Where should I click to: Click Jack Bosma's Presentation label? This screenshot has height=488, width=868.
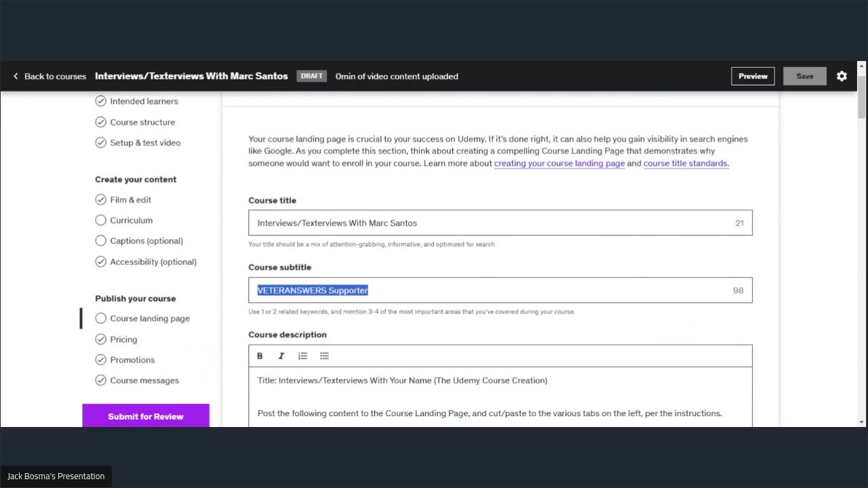click(56, 476)
